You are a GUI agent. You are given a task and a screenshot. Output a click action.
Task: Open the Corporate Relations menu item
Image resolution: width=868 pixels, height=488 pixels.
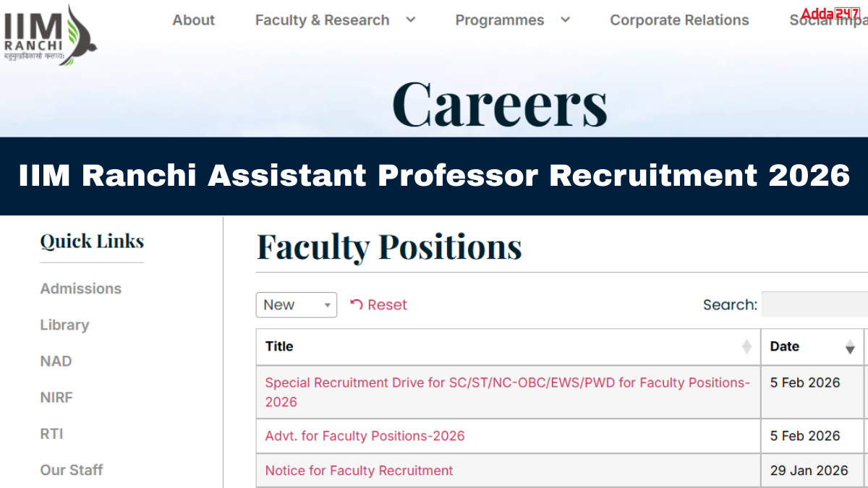pos(679,20)
